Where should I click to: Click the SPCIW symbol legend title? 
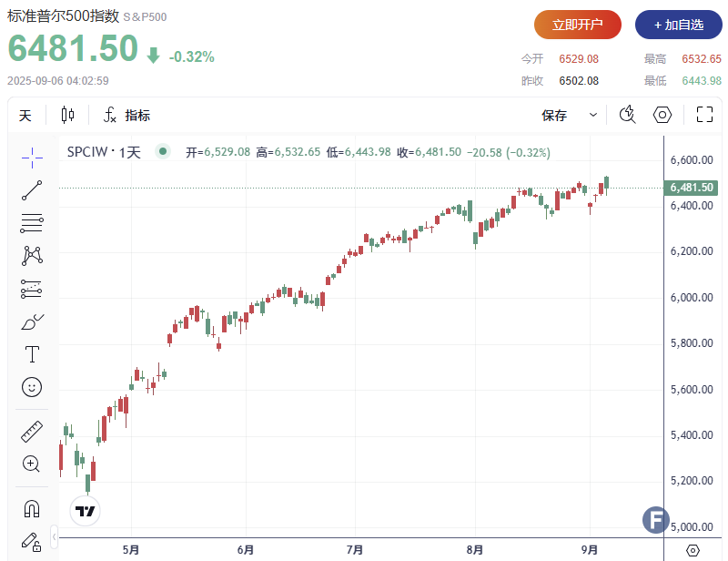tap(104, 152)
